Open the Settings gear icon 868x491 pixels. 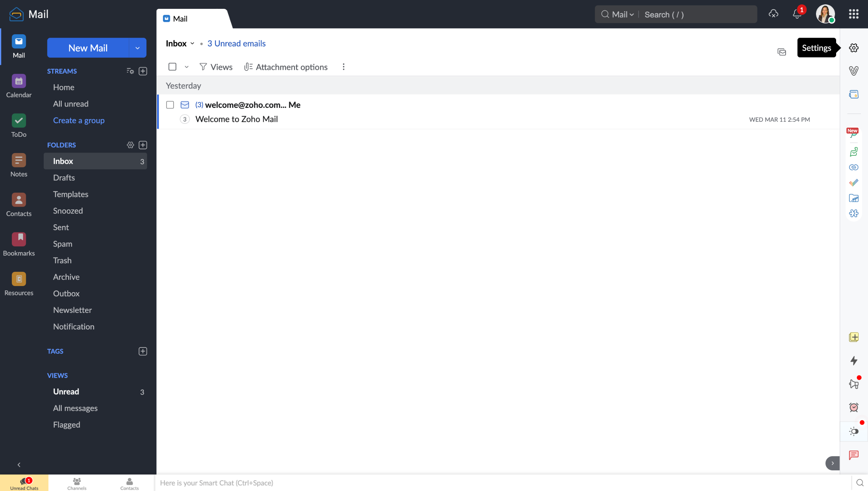[x=853, y=48]
